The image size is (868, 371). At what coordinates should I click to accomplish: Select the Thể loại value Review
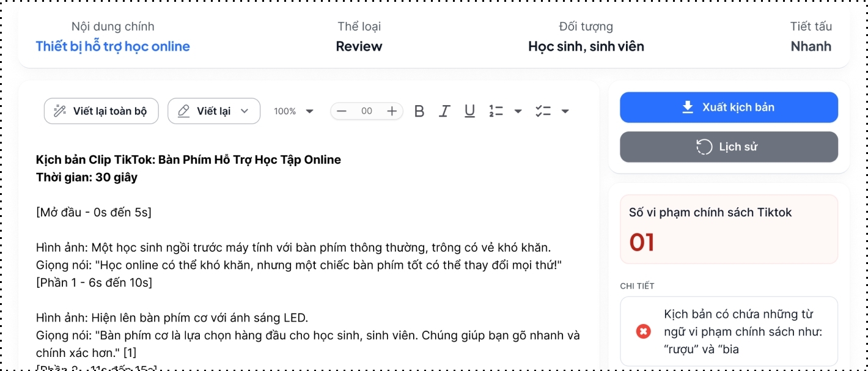pyautogui.click(x=359, y=46)
